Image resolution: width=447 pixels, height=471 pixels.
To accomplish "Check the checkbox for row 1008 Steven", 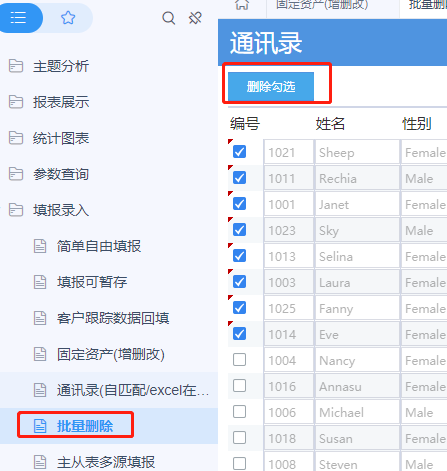I will click(x=239, y=464).
